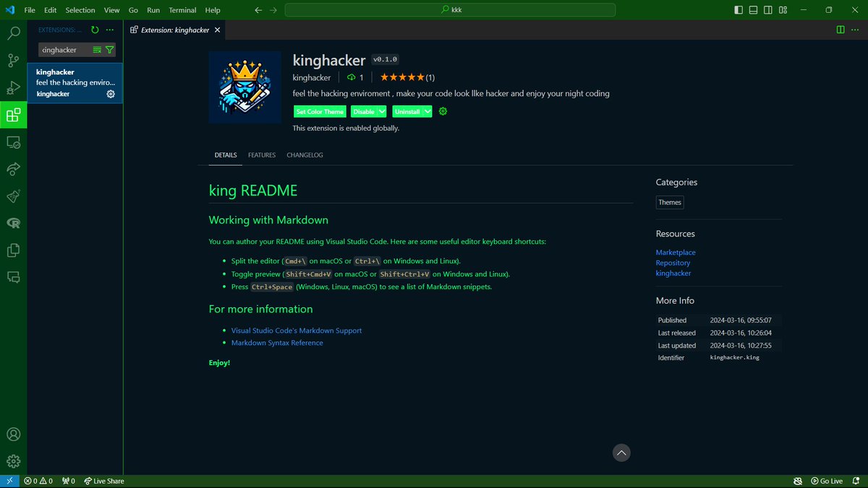
Task: Expand the Disable button dropdown arrow
Action: point(382,111)
